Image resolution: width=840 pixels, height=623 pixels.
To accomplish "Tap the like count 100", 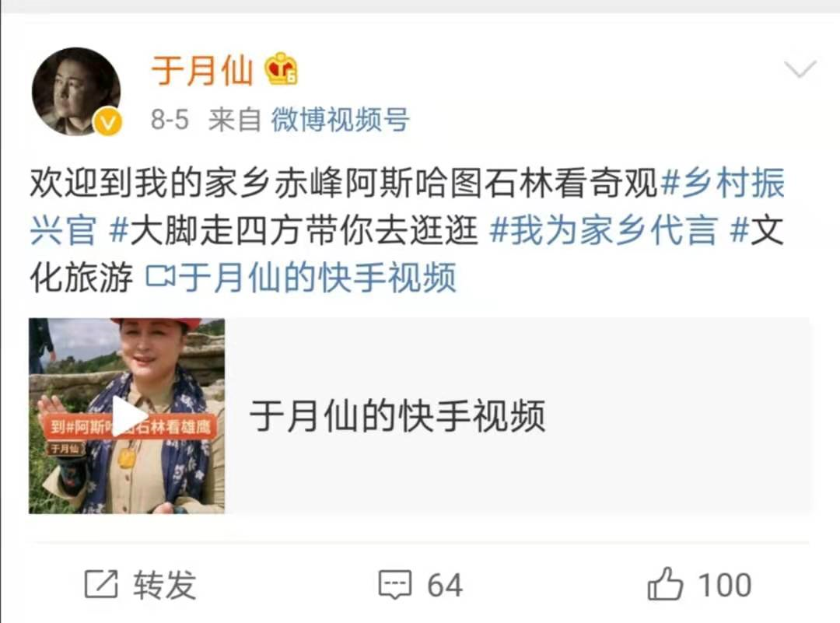I will point(725,585).
